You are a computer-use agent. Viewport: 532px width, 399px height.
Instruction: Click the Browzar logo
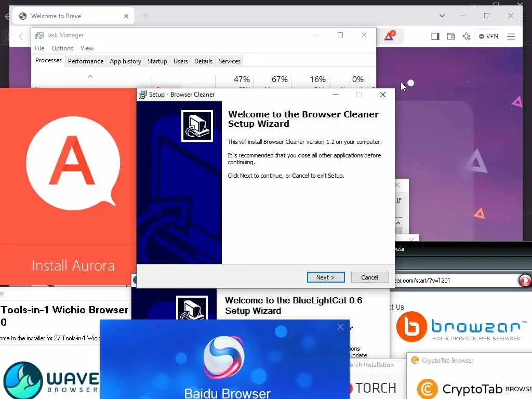(462, 326)
